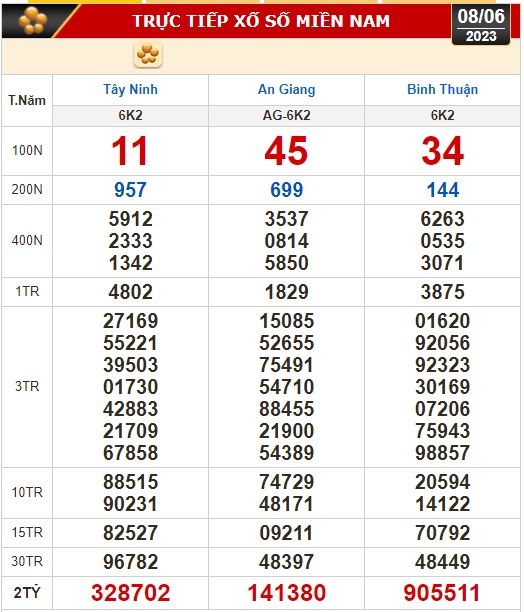The image size is (524, 612).
Task: Select the 3TR number 98857
Action: pos(442,453)
